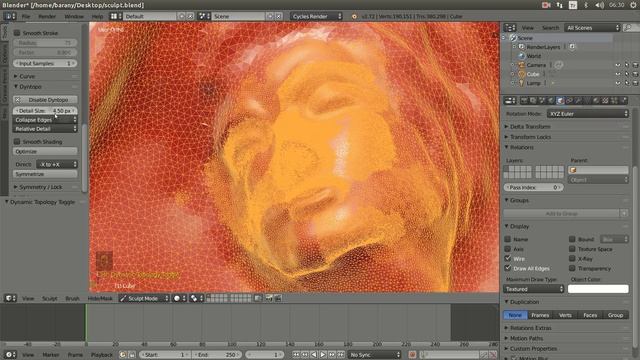Click the Camera object icon in outliner
The height and width of the screenshot is (360, 640).
[521, 65]
